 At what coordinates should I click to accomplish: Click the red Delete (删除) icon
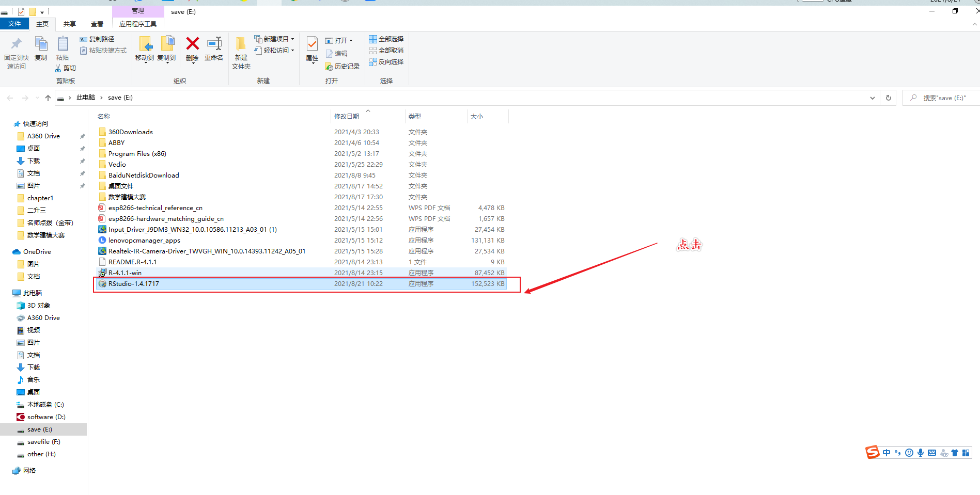tap(193, 43)
